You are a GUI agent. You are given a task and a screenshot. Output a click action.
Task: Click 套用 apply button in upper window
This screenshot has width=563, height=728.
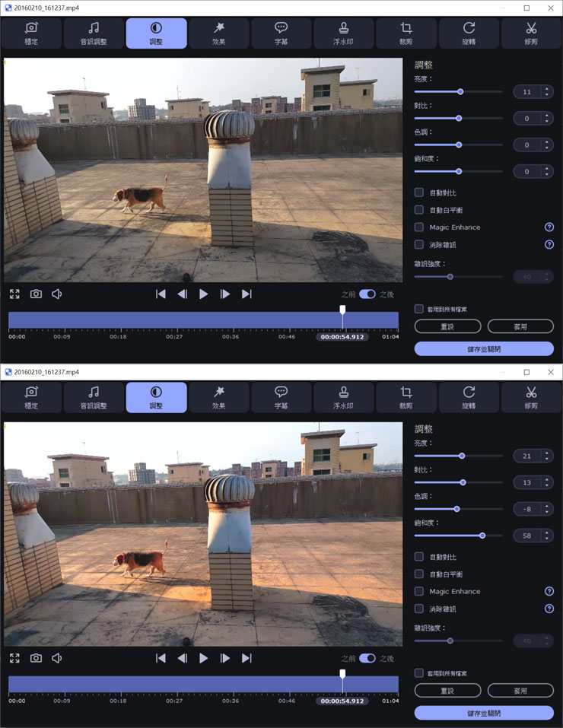tap(520, 326)
